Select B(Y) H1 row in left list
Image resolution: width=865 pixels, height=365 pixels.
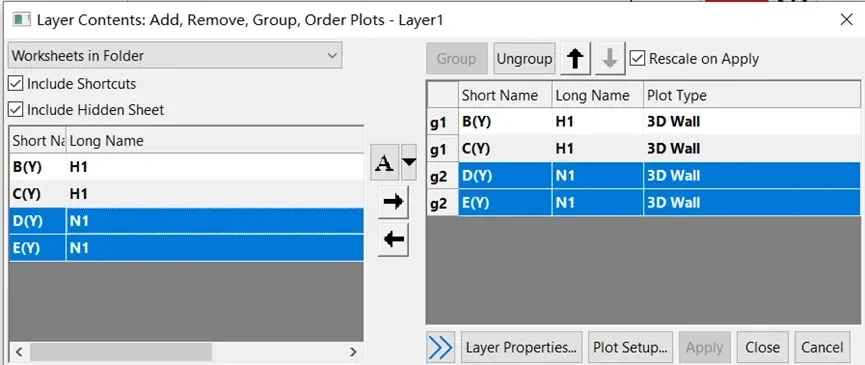(186, 167)
